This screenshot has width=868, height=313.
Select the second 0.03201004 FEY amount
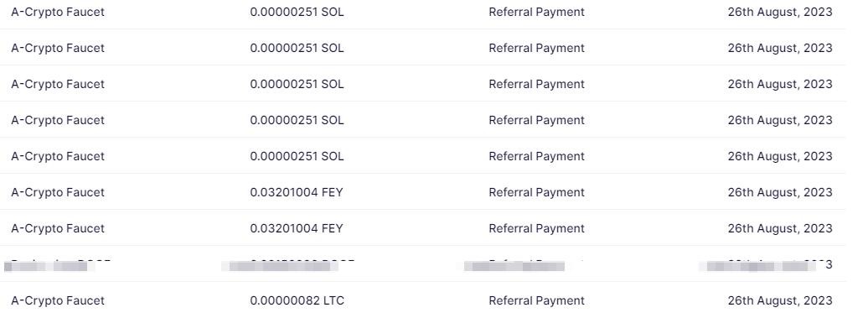pyautogui.click(x=296, y=229)
